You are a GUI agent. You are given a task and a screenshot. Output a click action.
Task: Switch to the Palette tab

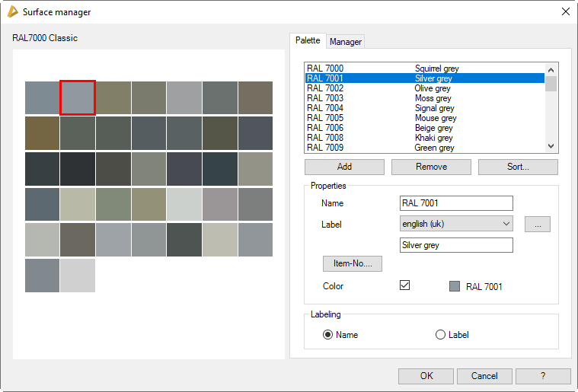[308, 41]
